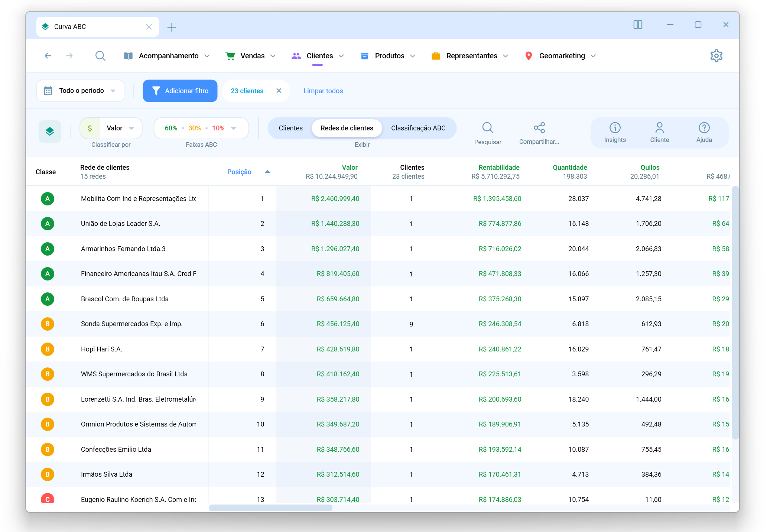Click the R$ 1.440.288,30 value cell
The width and height of the screenshot is (767, 532).
pyautogui.click(x=335, y=224)
